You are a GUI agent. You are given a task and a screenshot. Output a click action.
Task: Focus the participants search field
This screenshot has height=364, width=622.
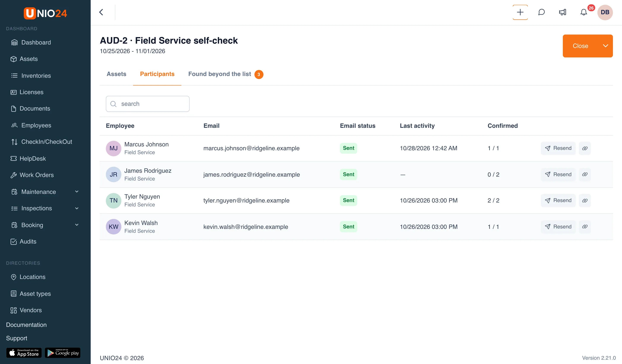(x=148, y=104)
